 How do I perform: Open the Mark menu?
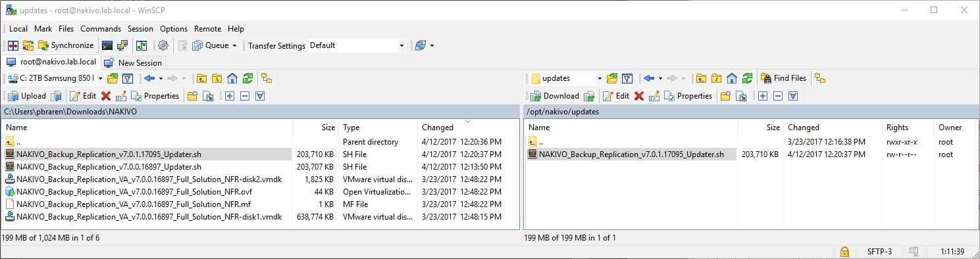coord(43,29)
